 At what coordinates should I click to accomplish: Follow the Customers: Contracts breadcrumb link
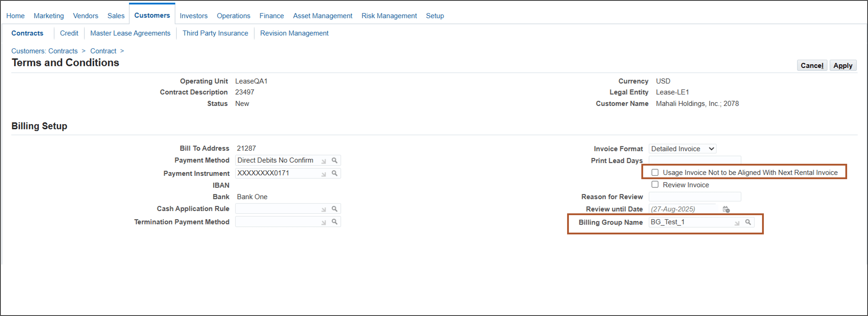pyautogui.click(x=44, y=51)
